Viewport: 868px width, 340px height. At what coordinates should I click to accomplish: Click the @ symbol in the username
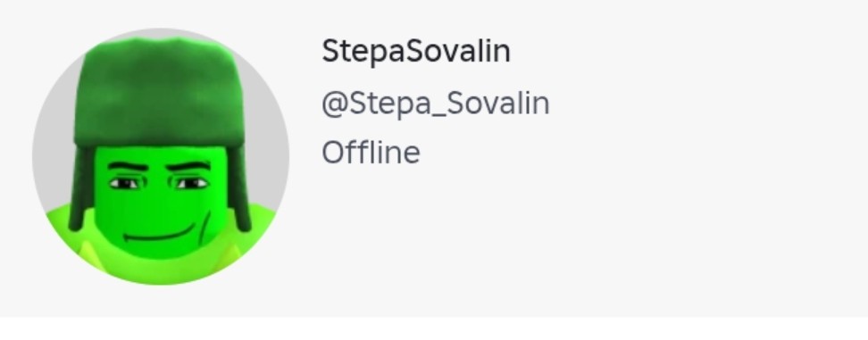point(334,104)
